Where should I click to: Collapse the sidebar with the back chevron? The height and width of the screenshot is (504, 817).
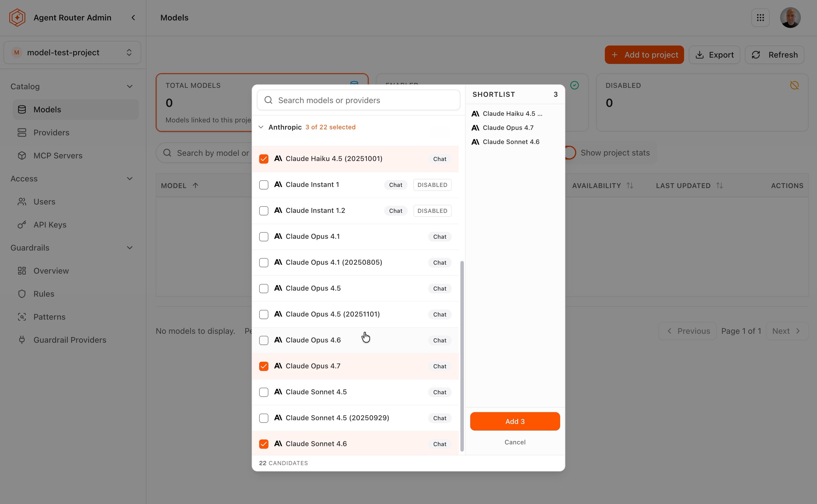click(x=133, y=17)
